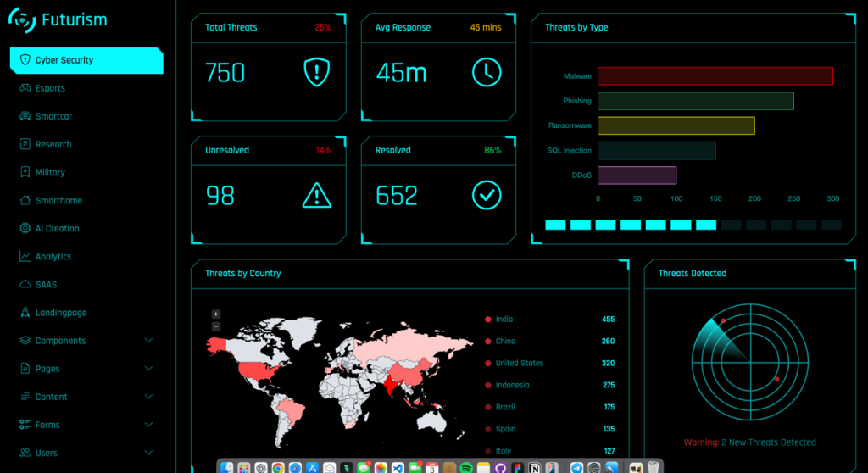The image size is (868, 473).
Task: Expand the Forms sidebar group
Action: coord(149,425)
